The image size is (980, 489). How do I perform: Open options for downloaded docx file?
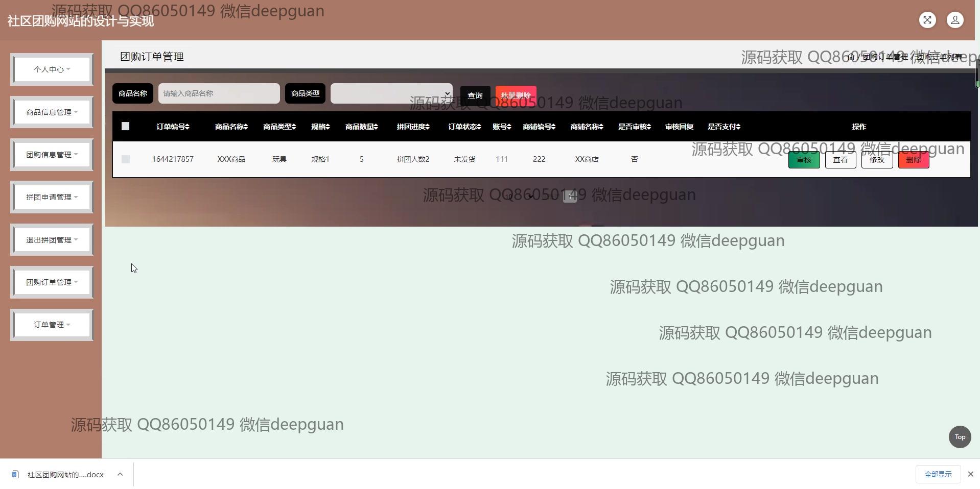(x=120, y=474)
